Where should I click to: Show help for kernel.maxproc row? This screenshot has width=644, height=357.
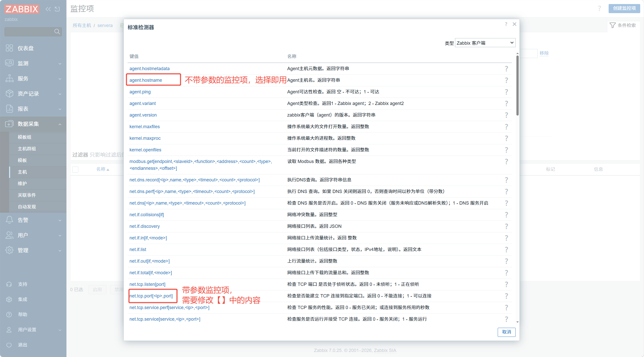click(x=506, y=138)
